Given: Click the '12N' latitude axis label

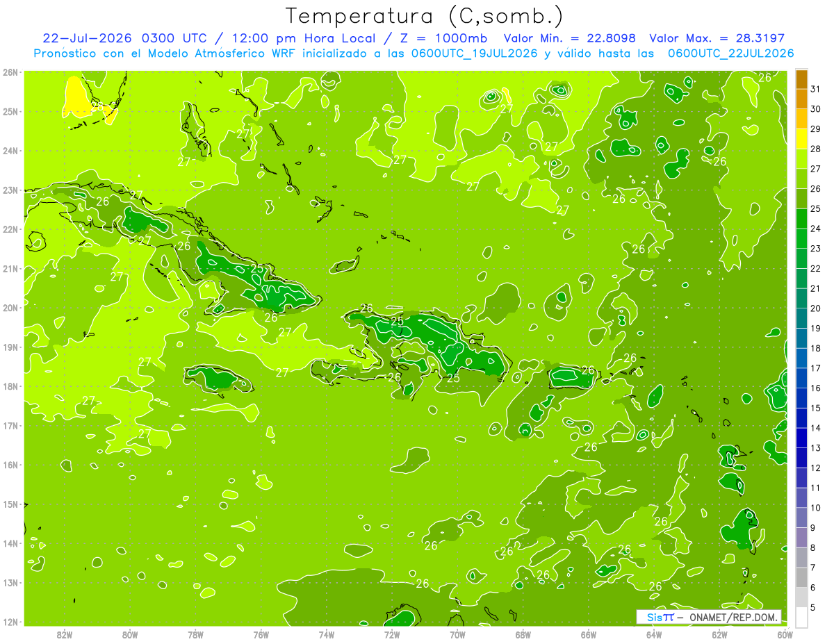Looking at the screenshot, I should click(10, 622).
